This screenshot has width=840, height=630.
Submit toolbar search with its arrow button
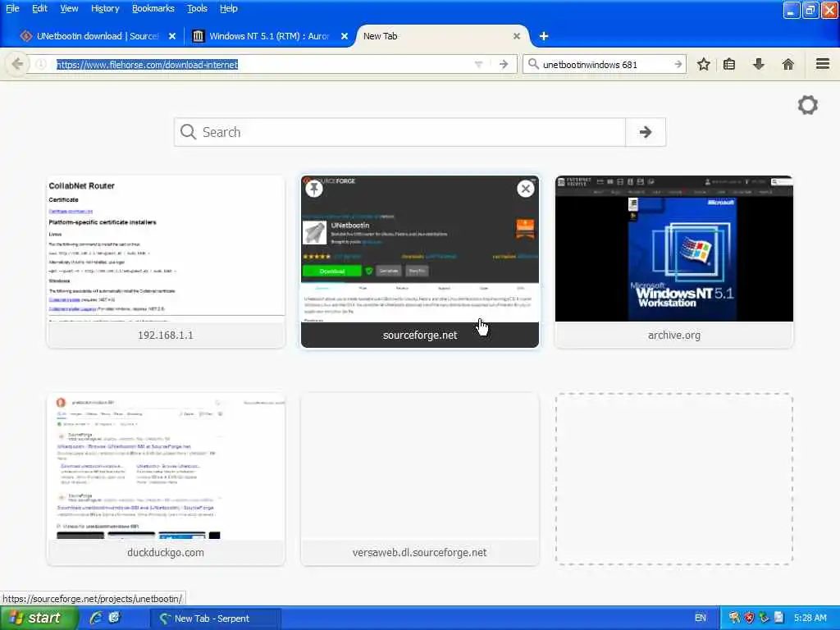[x=678, y=64]
